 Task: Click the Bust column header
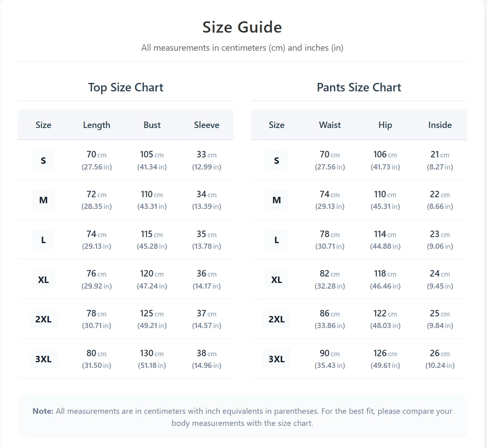(152, 125)
